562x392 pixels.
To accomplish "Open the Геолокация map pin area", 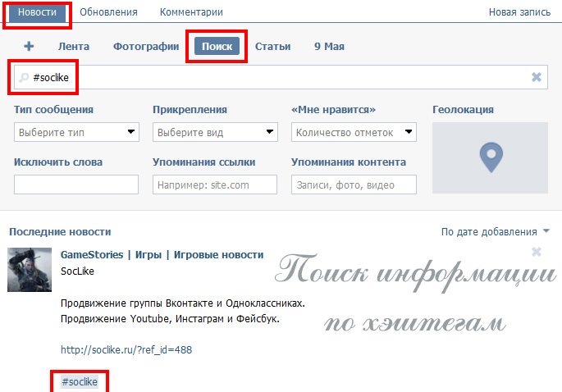I will pos(490,158).
